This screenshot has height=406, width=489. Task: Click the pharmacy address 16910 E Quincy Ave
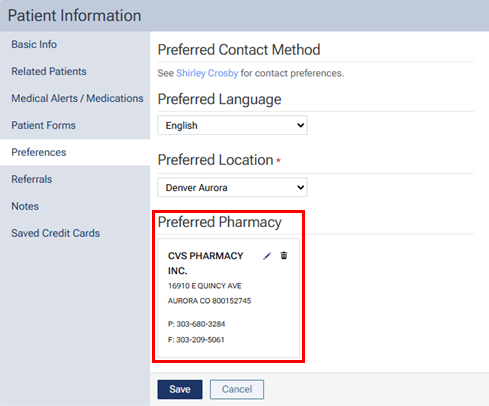point(205,286)
